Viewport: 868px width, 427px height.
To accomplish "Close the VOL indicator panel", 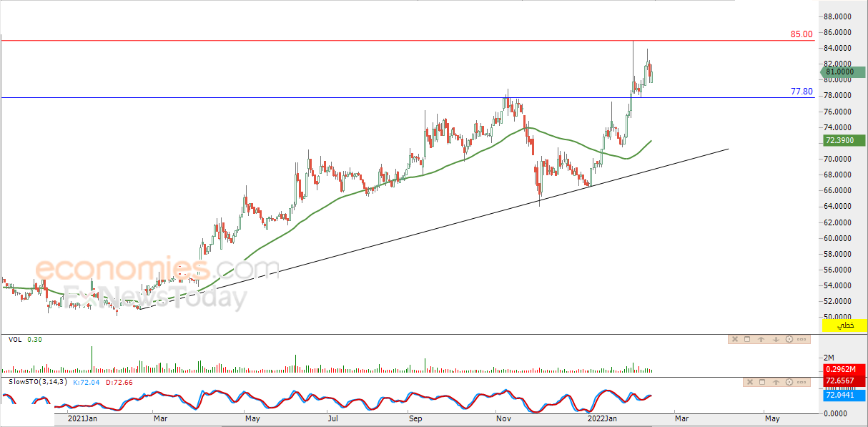I will pos(735,339).
